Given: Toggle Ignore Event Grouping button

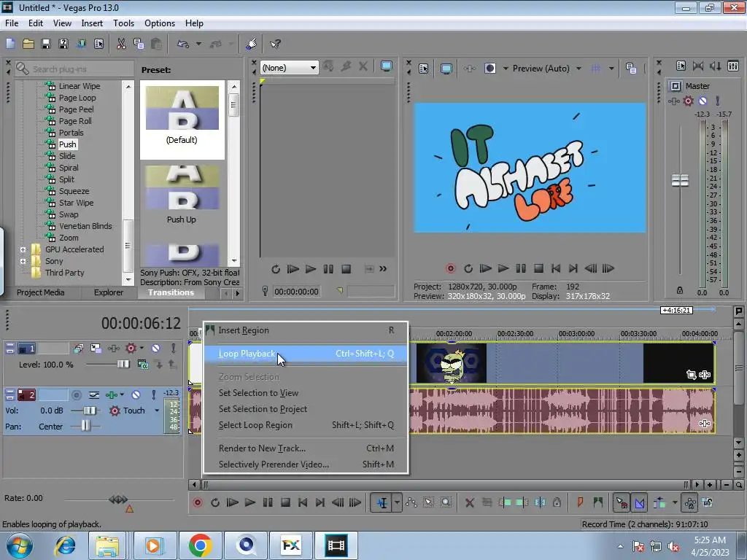Looking at the screenshot, I should [708, 502].
